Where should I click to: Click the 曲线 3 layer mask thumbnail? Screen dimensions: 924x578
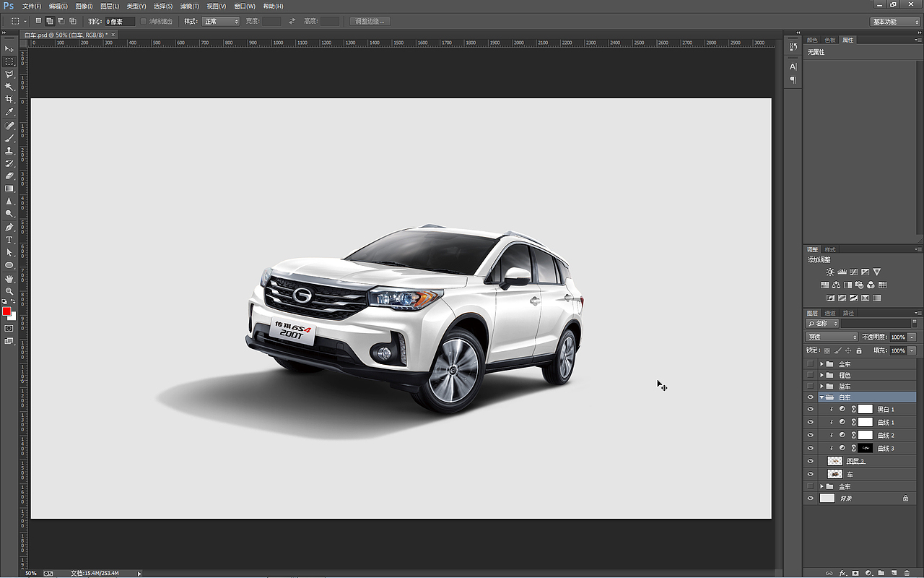click(x=865, y=448)
